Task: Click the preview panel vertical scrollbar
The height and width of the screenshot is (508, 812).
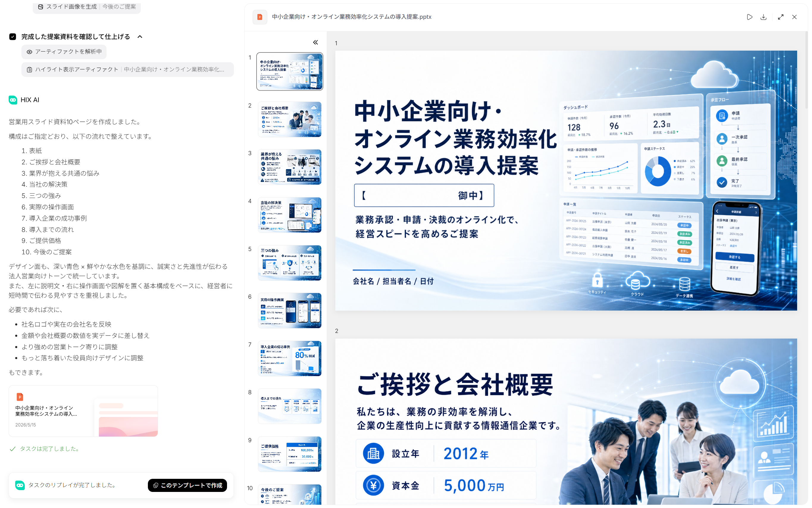Action: click(x=806, y=71)
